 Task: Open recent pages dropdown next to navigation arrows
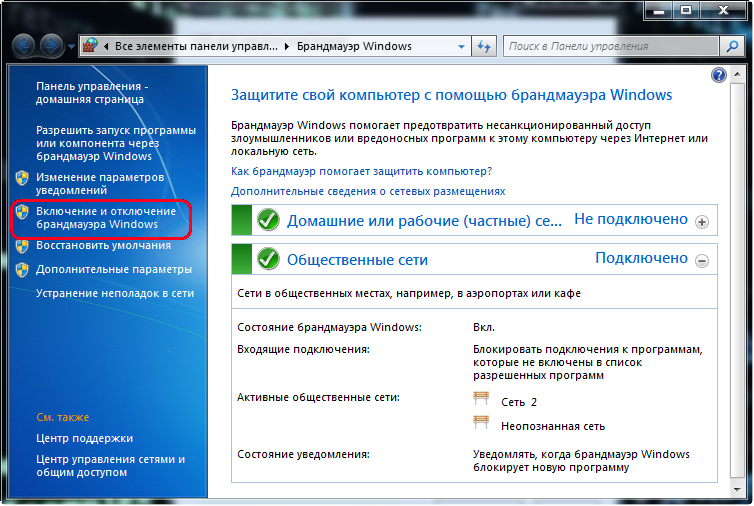click(71, 47)
